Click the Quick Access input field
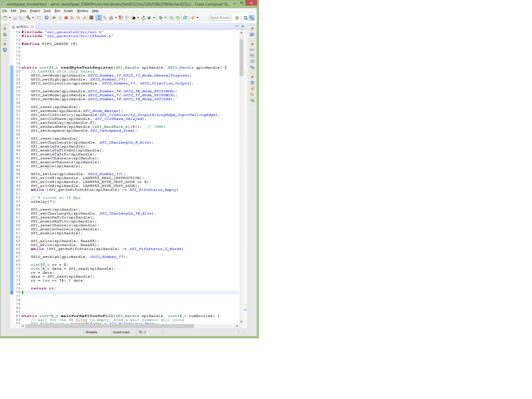532x399 pixels. 220,18
